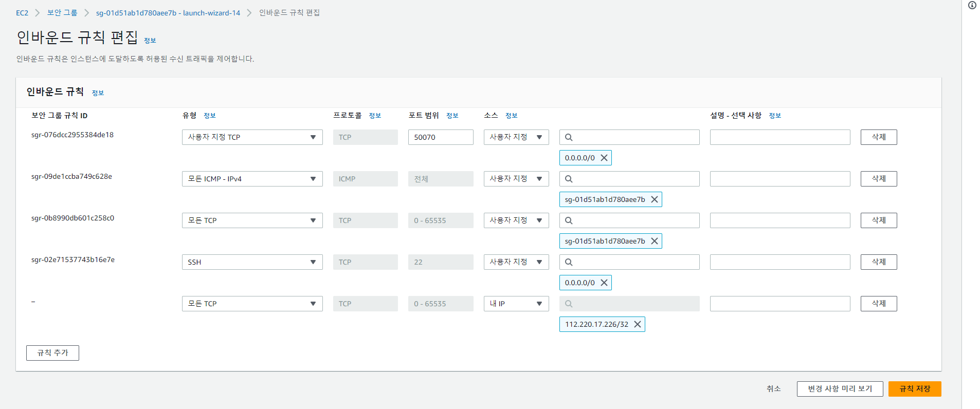Delete the port 50070 rule with 삭제
The height and width of the screenshot is (409, 980).
tap(879, 137)
